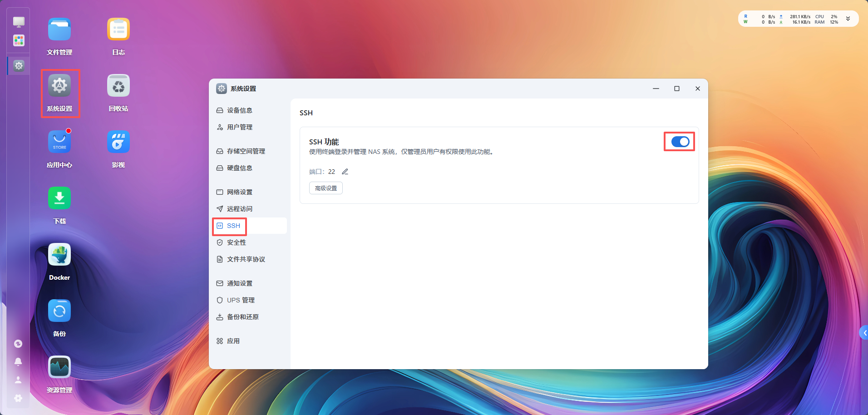
Task: Disable the SSH 功能 toggle switch
Action: pos(680,142)
